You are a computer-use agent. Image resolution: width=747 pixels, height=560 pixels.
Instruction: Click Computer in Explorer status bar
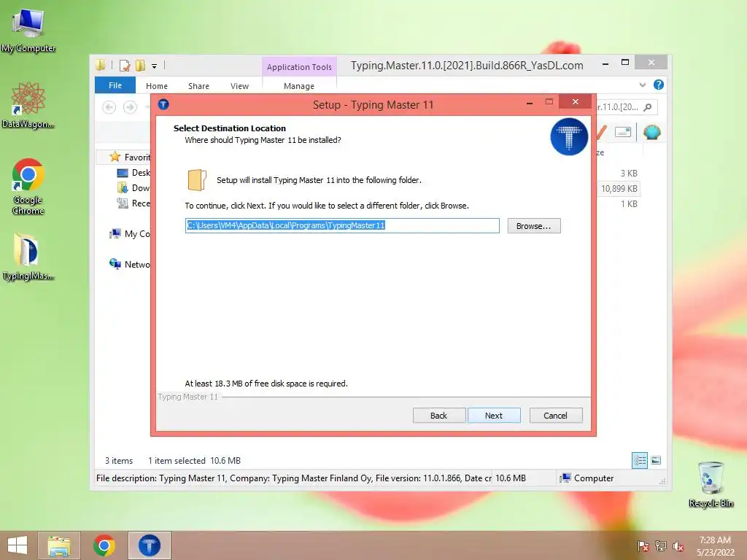tap(588, 478)
